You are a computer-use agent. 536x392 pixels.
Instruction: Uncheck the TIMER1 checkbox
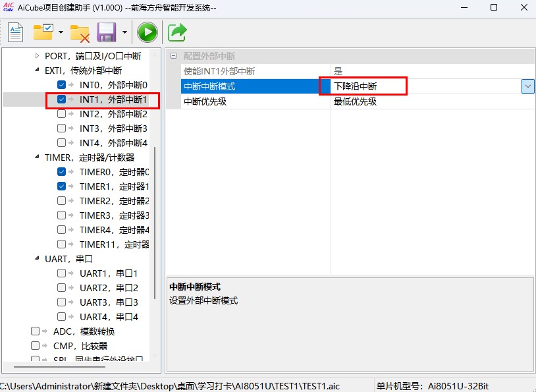[x=61, y=186]
